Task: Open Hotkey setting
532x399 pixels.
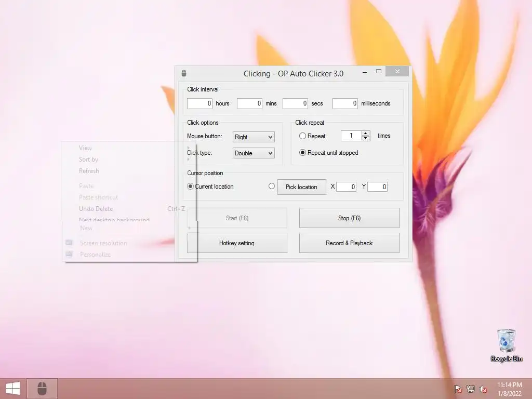Action: 237,243
